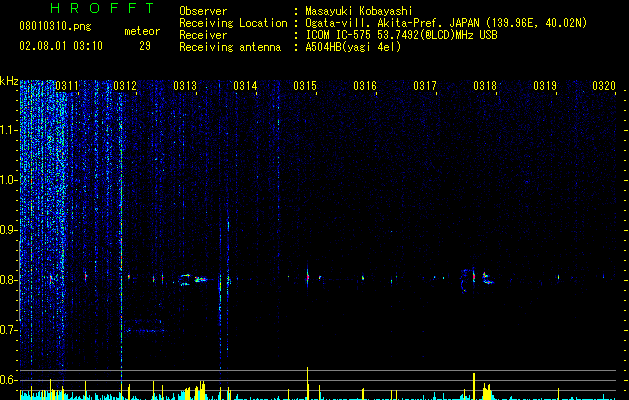
Task: Click the ICOM IC-575 53.7492 MHz USB text
Action: (401, 35)
